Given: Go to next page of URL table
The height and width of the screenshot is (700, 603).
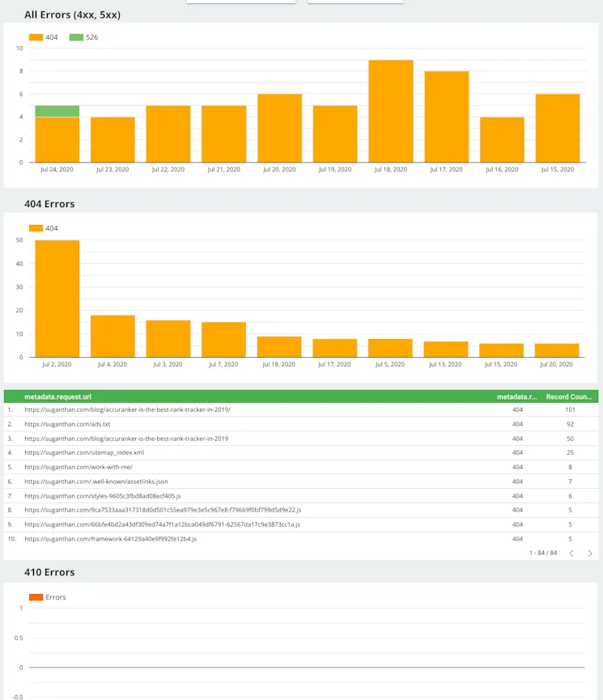Looking at the screenshot, I should click(x=590, y=553).
